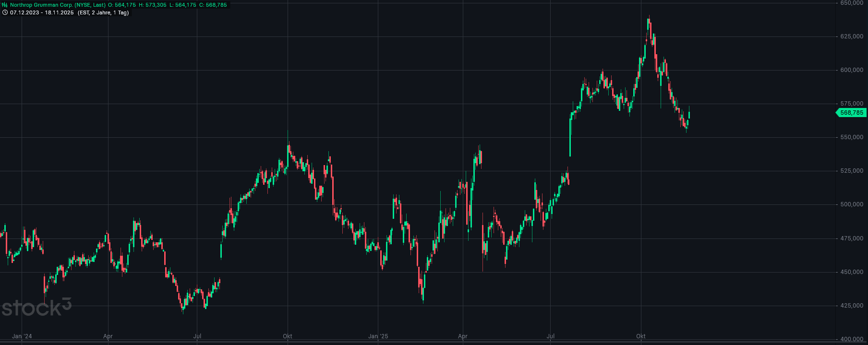This screenshot has width=868, height=345.
Task: Open the (EST, 2 Jahre, 1 Tag) timeframe setting
Action: pos(103,12)
